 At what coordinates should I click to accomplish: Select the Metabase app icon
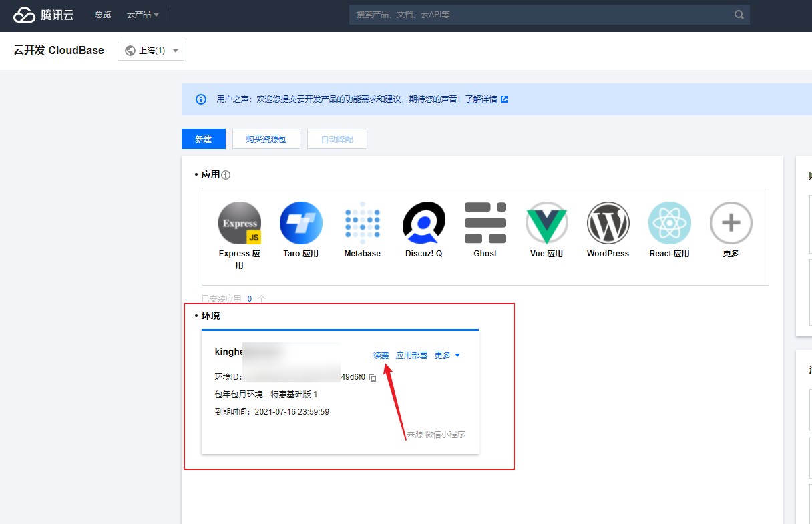click(363, 223)
